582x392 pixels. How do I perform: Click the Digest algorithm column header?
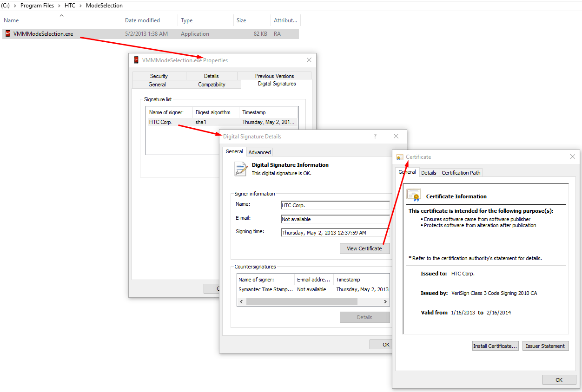click(x=216, y=112)
